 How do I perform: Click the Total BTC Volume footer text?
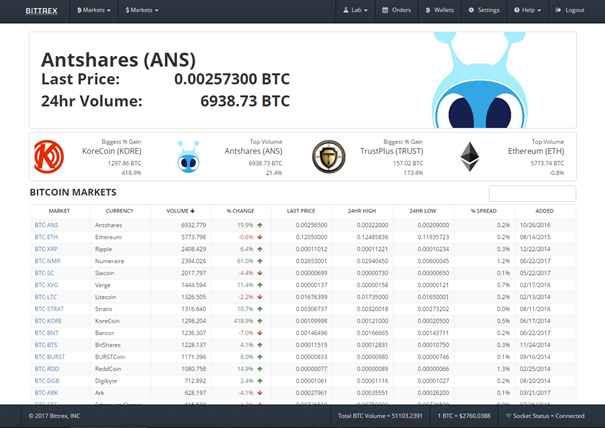pyautogui.click(x=380, y=416)
